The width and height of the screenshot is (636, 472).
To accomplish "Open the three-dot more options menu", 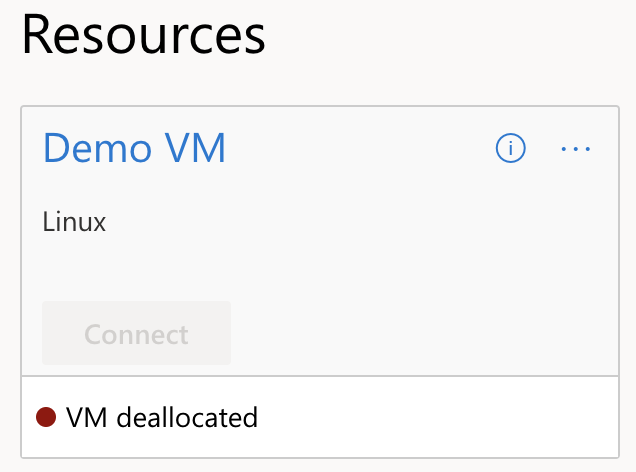I will (x=576, y=149).
